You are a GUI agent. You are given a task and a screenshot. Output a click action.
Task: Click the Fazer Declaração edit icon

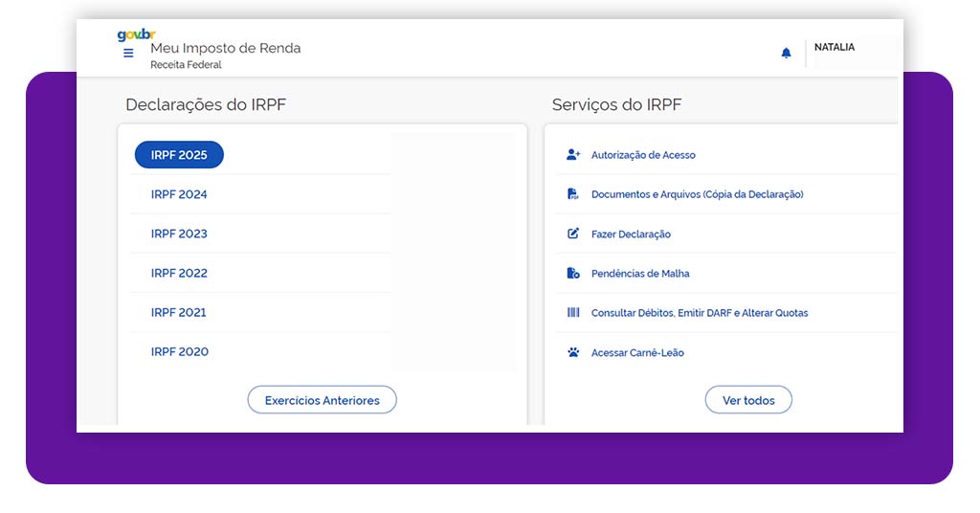click(573, 234)
